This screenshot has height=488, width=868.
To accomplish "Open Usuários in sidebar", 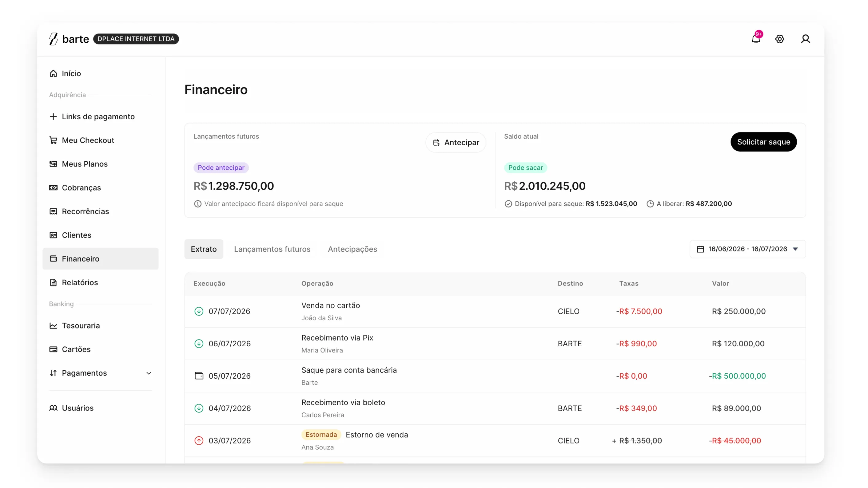I will pos(100,408).
